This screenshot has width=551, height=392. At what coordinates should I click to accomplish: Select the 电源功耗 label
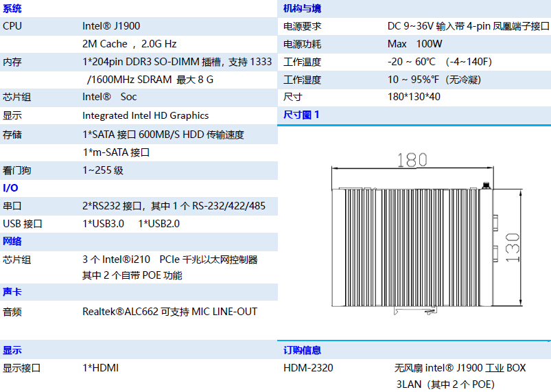302,45
